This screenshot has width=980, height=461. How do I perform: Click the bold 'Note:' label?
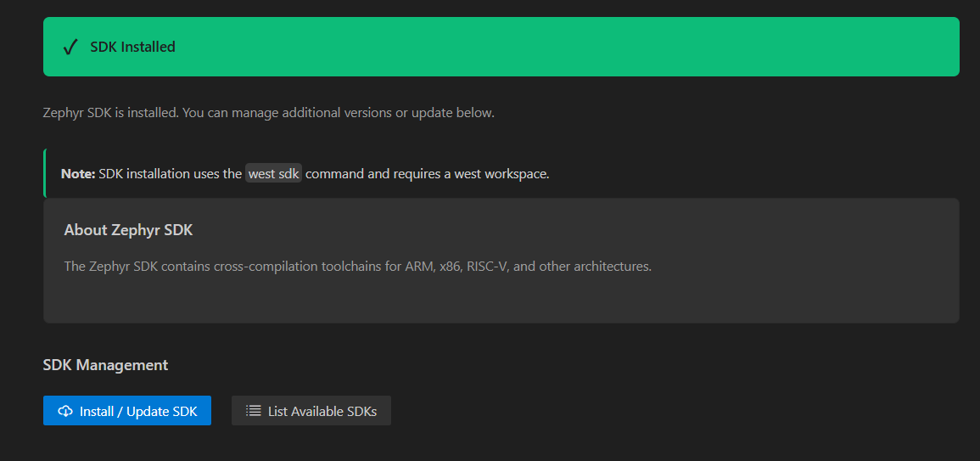coord(78,174)
